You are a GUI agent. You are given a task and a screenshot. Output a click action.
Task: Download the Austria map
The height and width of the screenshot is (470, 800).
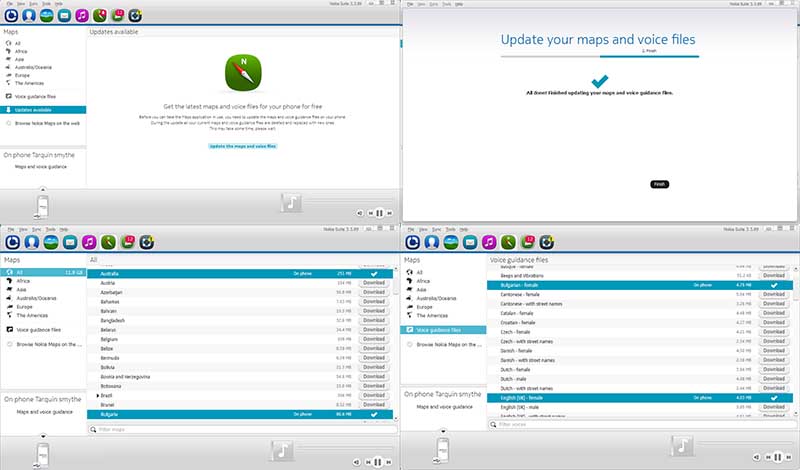click(x=374, y=283)
